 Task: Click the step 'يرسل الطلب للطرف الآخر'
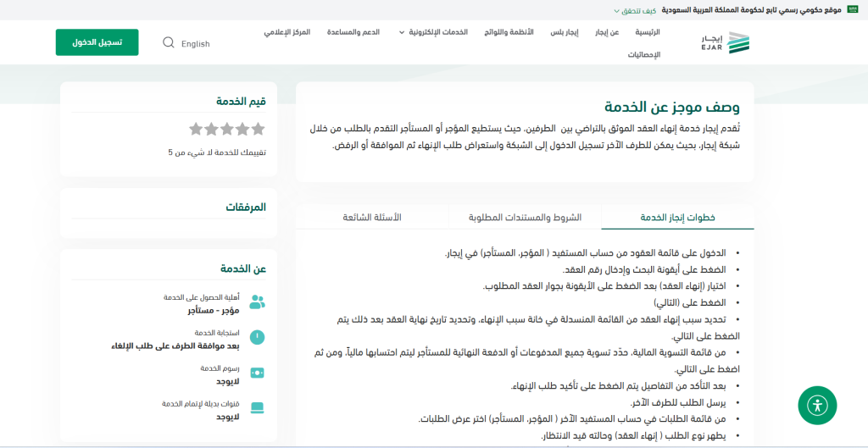pyautogui.click(x=678, y=402)
